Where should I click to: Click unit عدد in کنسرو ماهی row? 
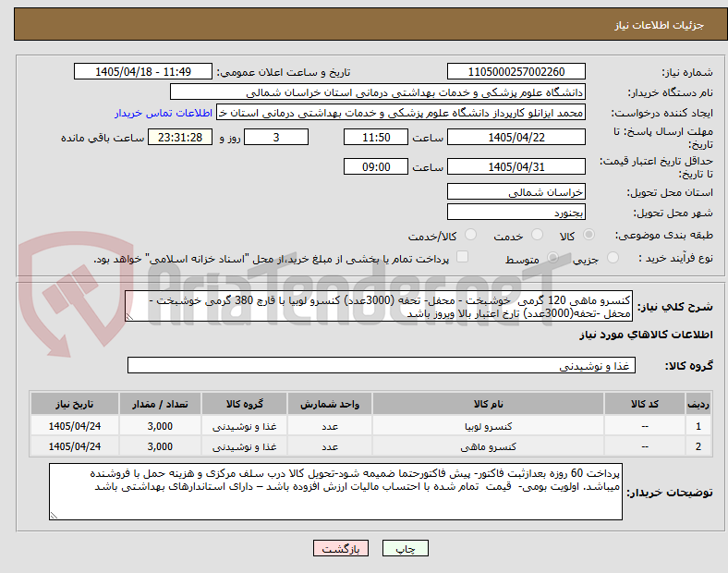[x=330, y=446]
